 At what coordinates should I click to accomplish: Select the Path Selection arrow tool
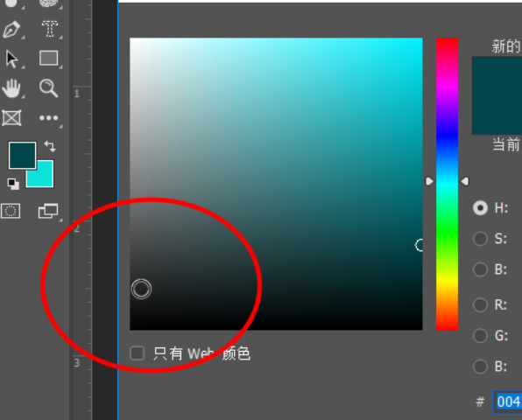click(x=12, y=59)
